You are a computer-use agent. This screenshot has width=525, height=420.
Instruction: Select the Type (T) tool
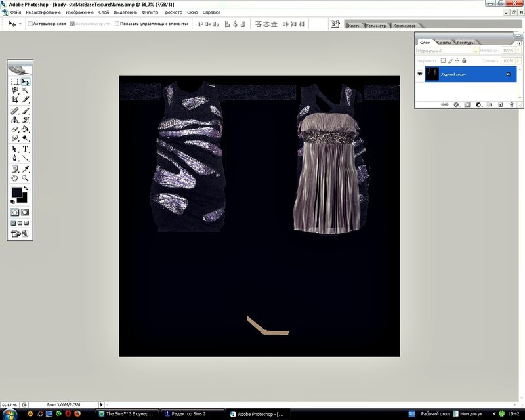tap(26, 149)
